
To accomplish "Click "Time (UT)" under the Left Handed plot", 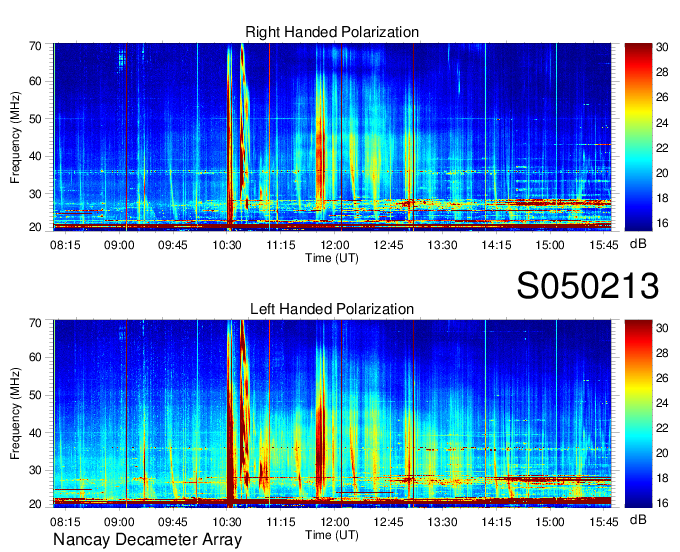I will 332,535.
